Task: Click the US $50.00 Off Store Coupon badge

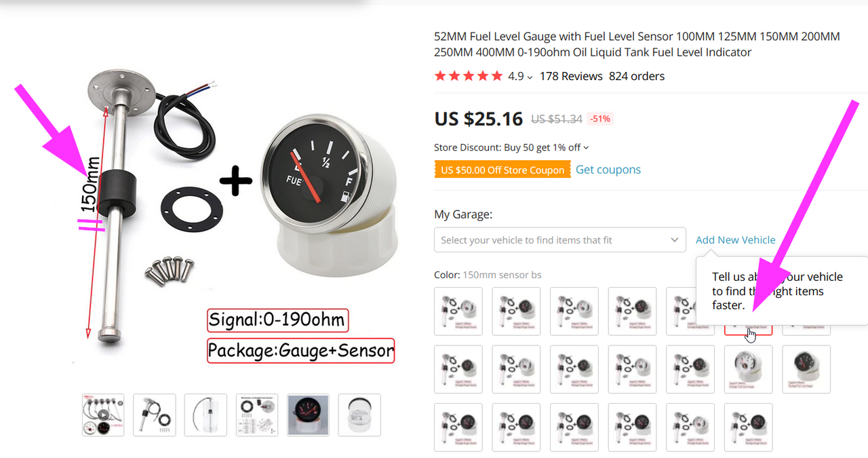Action: (x=502, y=170)
